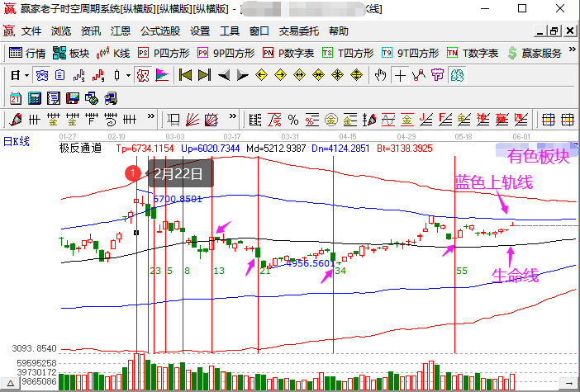Click the bottom-left triangle button
Viewport: 580px width, 392px height.
pos(10,383)
